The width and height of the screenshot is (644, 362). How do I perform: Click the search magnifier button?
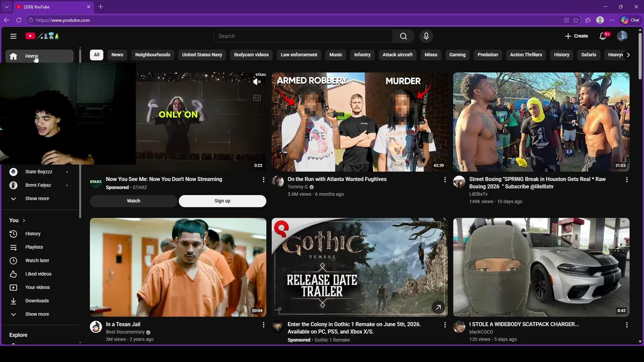pos(404,36)
